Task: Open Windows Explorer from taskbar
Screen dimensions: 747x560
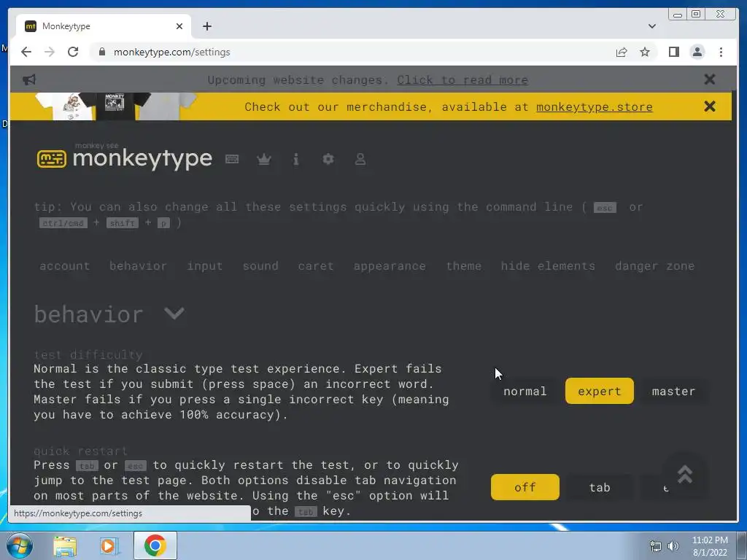Action: pyautogui.click(x=65, y=545)
